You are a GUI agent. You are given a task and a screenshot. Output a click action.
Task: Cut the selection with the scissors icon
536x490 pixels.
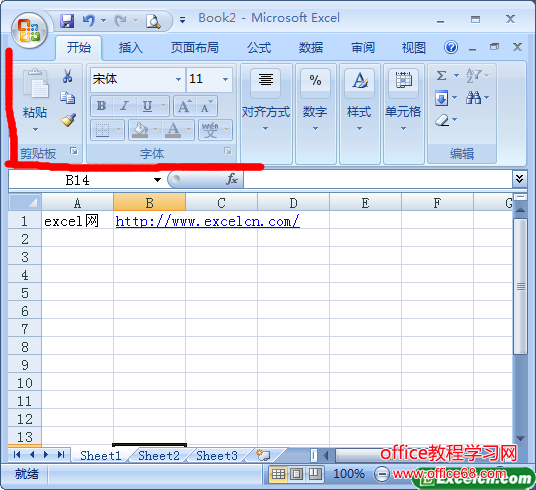[x=67, y=76]
